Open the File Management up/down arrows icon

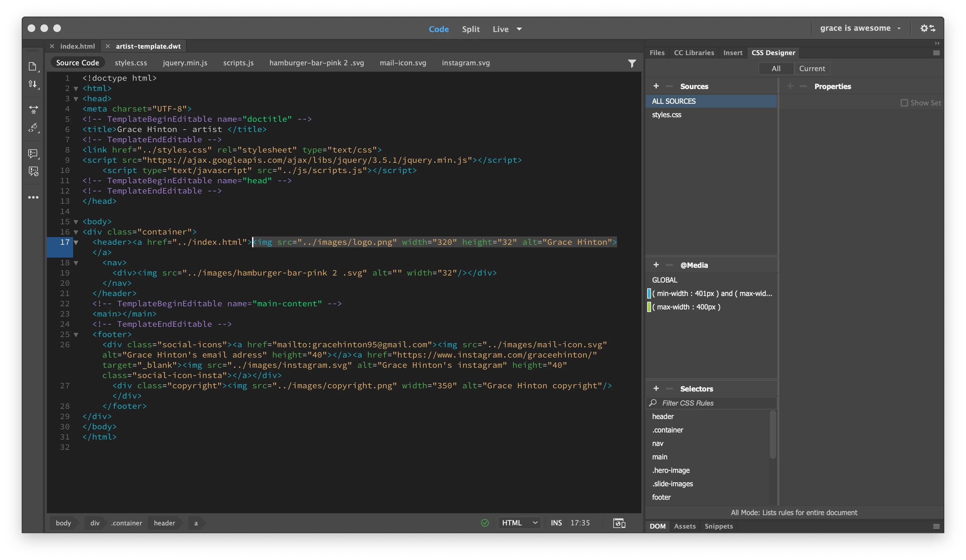pyautogui.click(x=33, y=84)
